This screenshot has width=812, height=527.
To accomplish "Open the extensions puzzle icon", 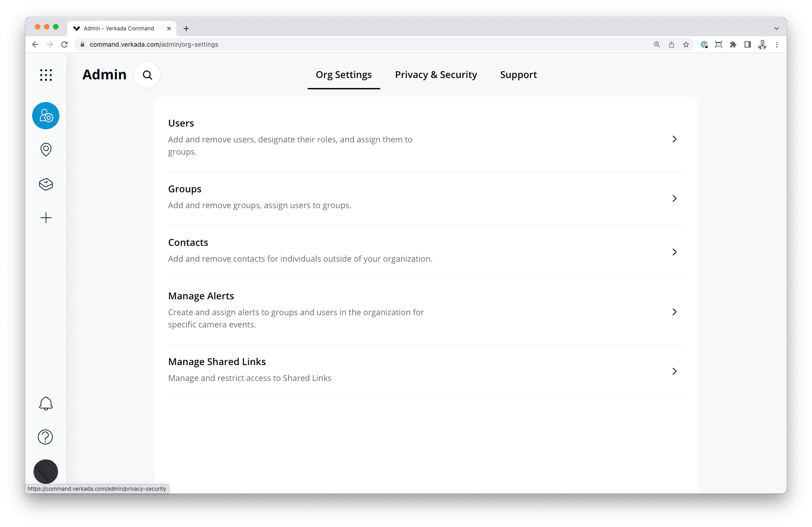I will click(733, 44).
